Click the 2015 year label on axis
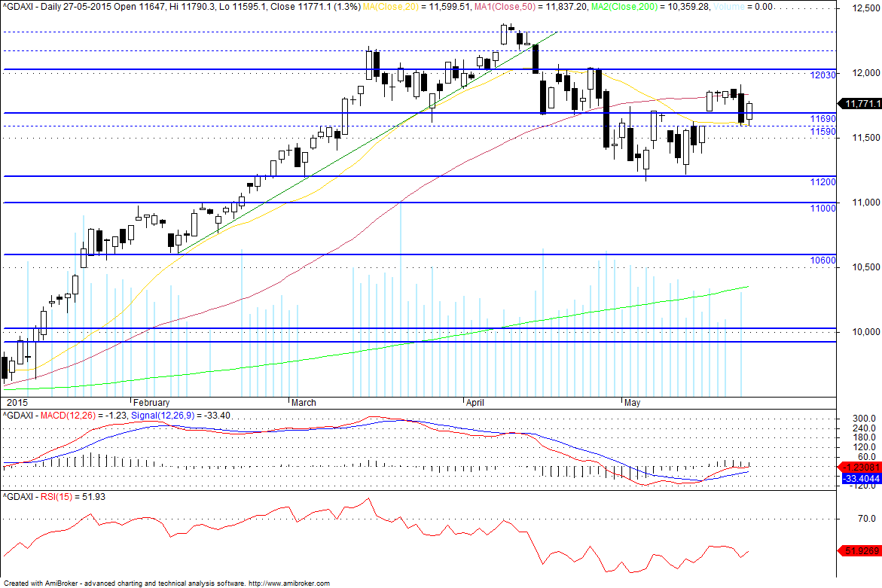Image resolution: width=882 pixels, height=588 pixels. (17, 403)
